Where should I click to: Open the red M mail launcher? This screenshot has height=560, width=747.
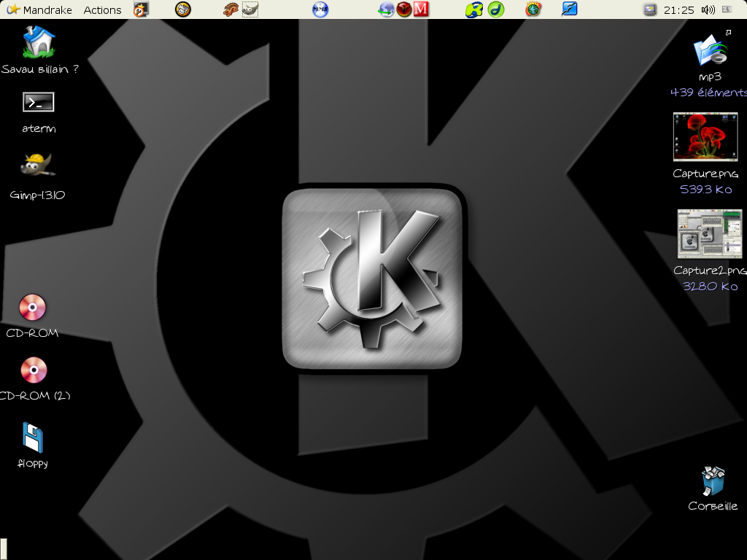point(421,9)
